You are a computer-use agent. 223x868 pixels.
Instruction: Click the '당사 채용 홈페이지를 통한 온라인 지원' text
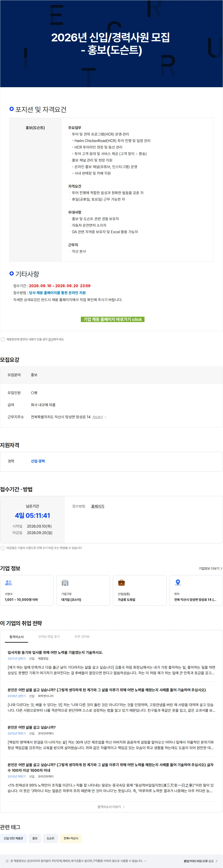[57, 293]
